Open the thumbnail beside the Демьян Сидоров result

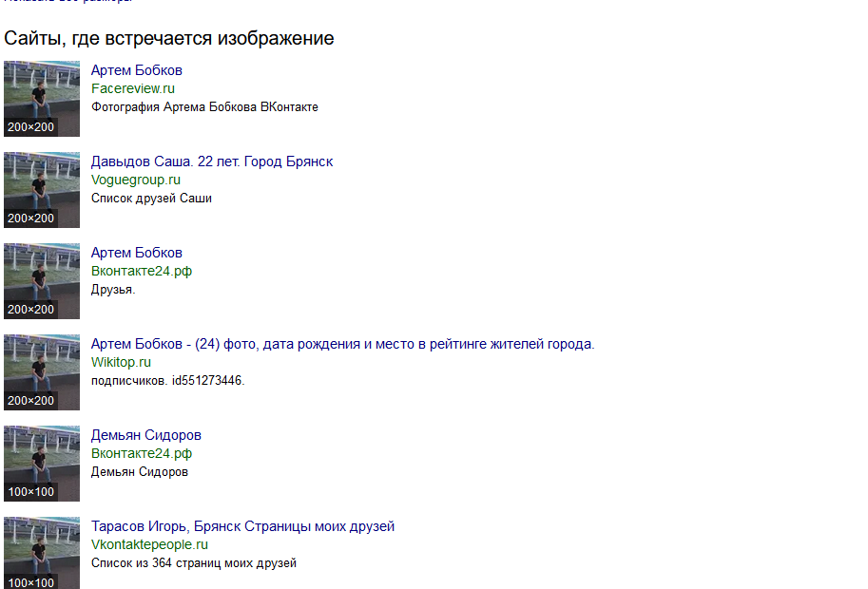click(x=42, y=463)
